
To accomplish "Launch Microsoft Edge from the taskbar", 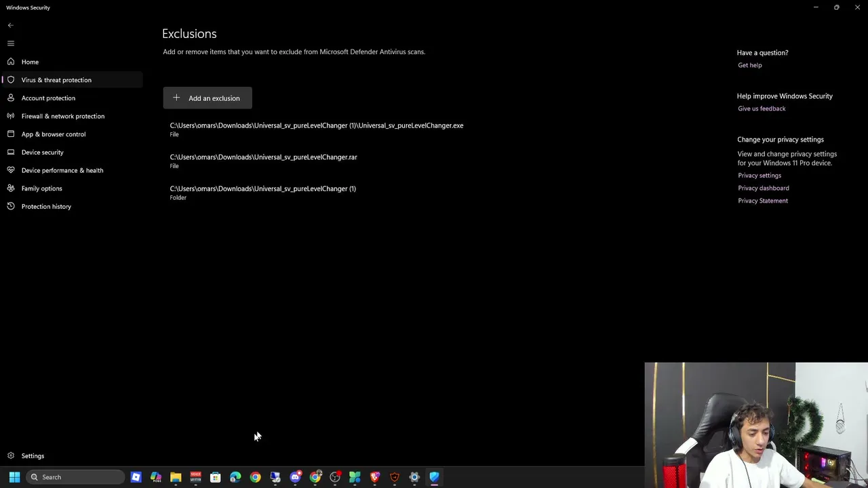I will 235,477.
